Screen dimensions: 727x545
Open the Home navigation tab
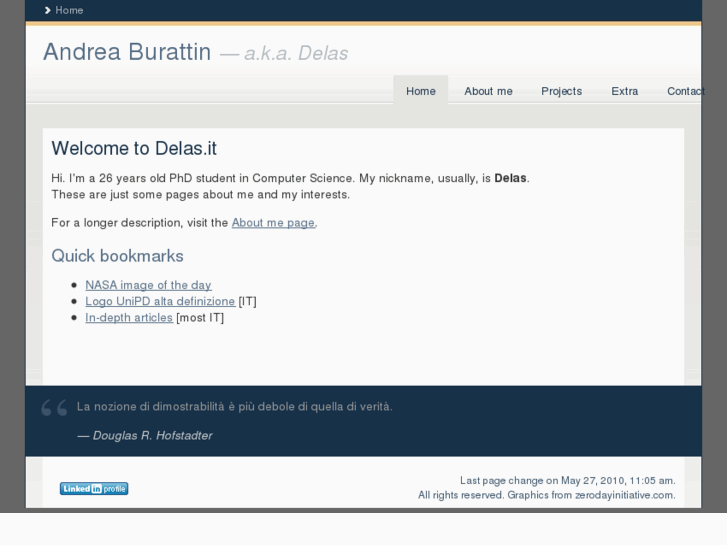point(421,91)
